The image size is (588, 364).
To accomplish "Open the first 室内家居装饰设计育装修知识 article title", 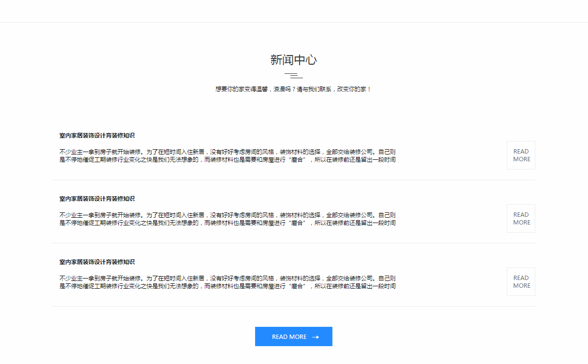I will [x=97, y=136].
